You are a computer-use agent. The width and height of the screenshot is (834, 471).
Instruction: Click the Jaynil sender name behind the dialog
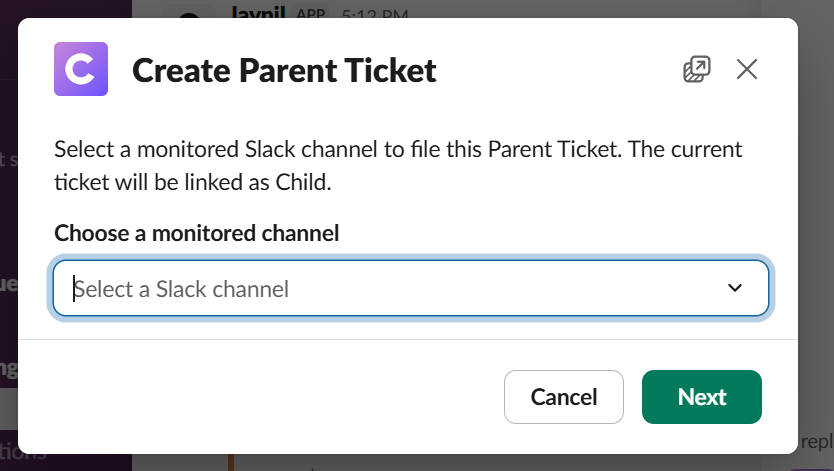point(259,13)
